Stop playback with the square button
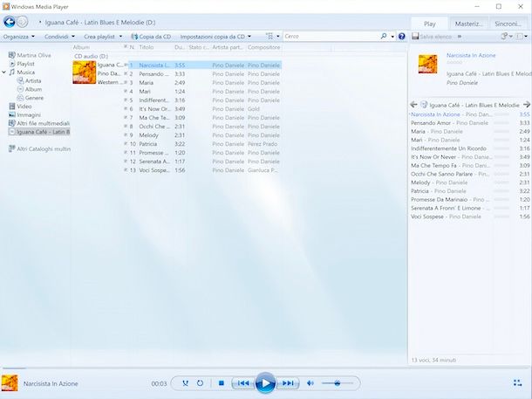The height and width of the screenshot is (399, 532). pyautogui.click(x=222, y=383)
